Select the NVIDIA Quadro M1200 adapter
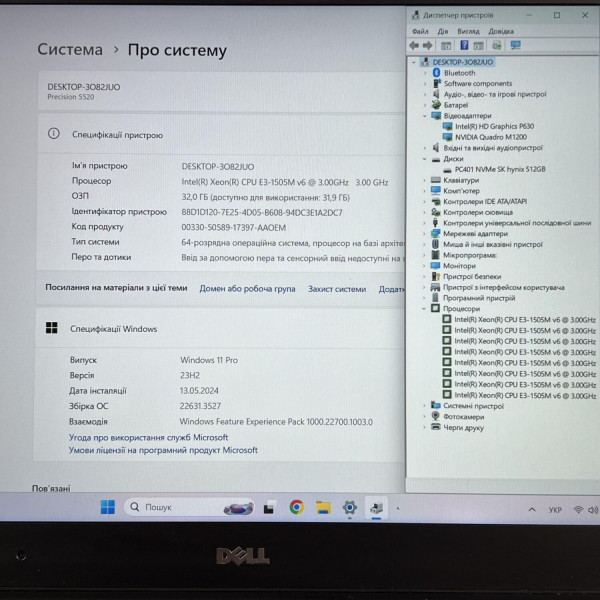600x600 pixels. (491, 137)
